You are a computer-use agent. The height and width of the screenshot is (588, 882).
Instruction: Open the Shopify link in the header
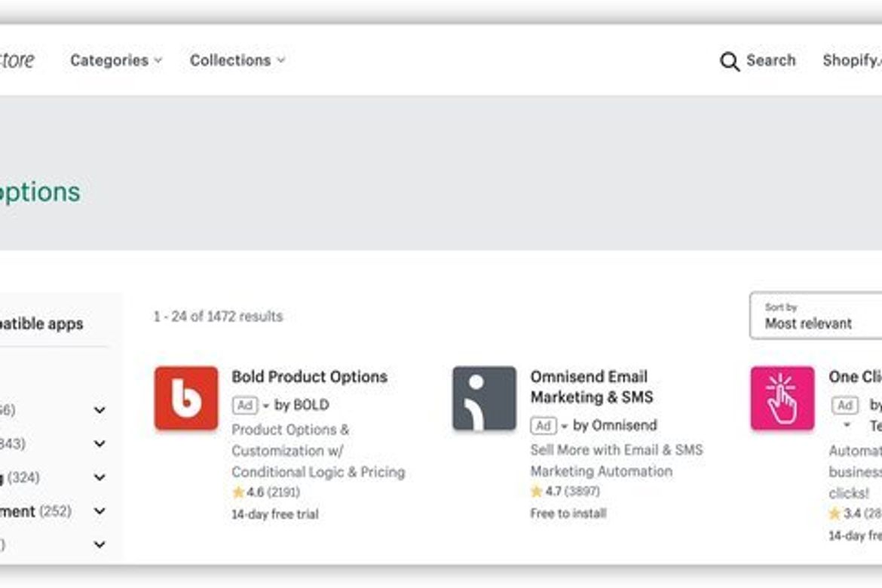[x=852, y=61]
